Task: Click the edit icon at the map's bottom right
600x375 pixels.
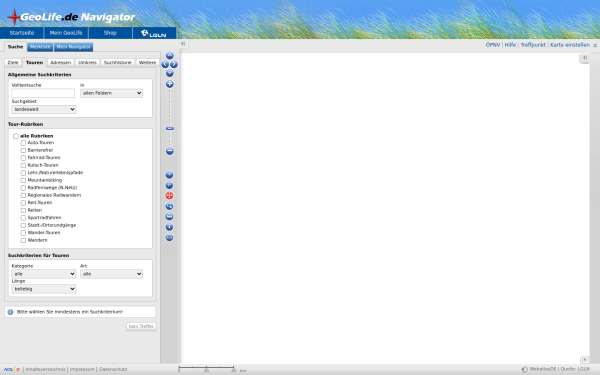Action: [x=585, y=360]
